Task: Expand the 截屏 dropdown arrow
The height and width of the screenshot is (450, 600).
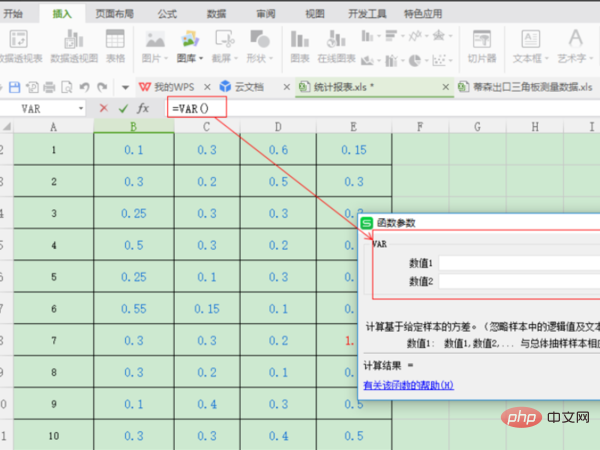Action: (236, 59)
